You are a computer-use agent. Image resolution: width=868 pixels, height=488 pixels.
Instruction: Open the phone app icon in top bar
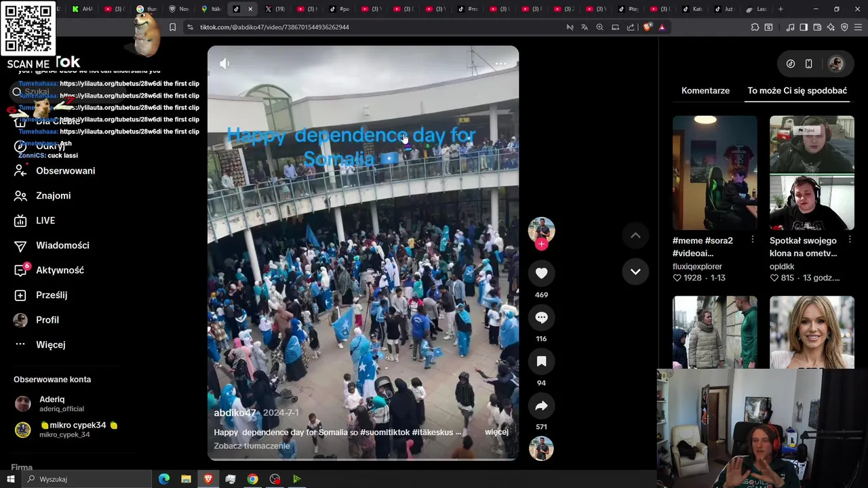click(808, 64)
